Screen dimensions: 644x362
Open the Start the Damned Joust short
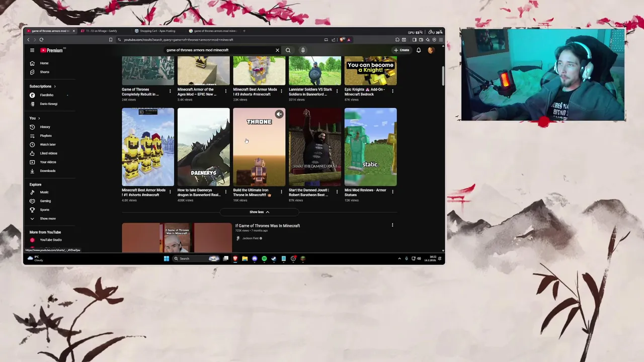click(x=315, y=147)
